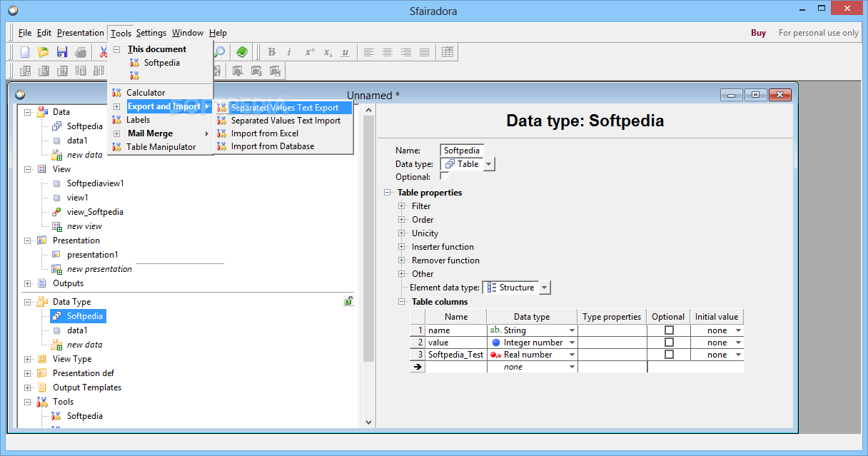868x456 pixels.
Task: Expand the Unicity property
Action: pos(402,233)
